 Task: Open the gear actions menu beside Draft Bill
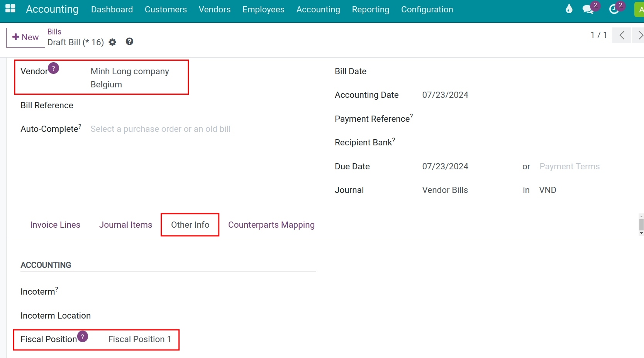[112, 42]
